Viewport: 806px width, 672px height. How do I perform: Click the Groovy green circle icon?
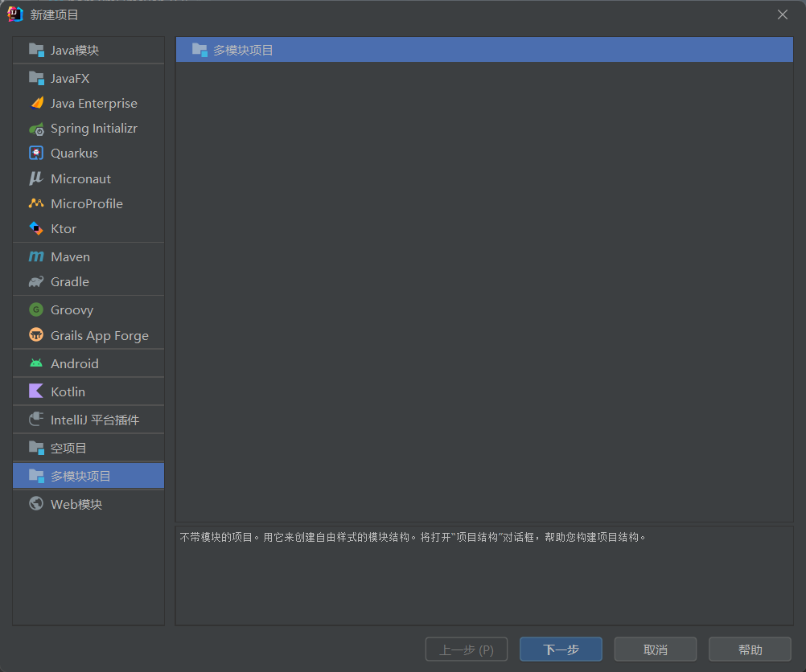tap(36, 309)
